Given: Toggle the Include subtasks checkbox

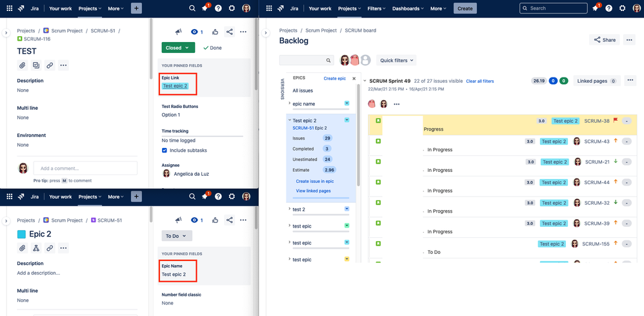Looking at the screenshot, I should point(165,151).
